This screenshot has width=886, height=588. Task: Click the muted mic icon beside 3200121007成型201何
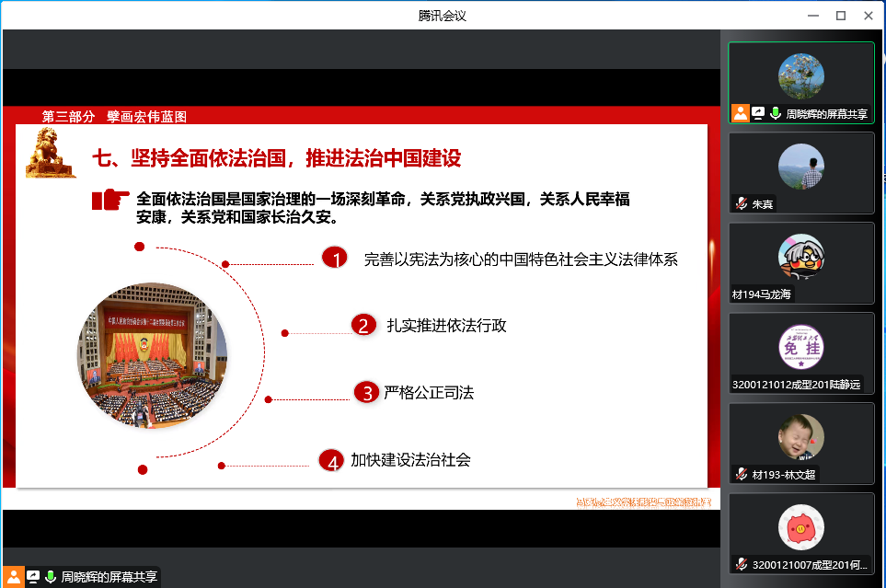[741, 564]
